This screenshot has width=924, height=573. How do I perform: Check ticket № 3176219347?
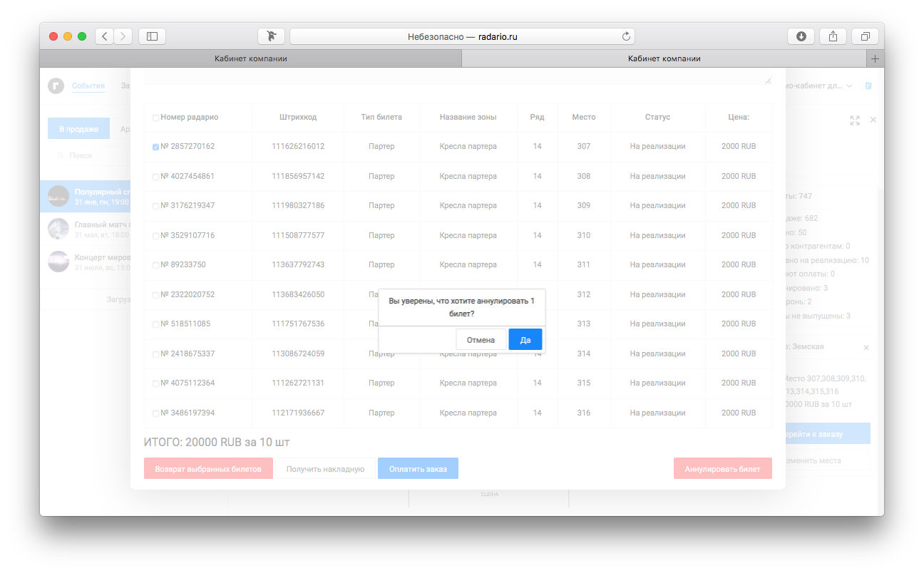(x=155, y=206)
